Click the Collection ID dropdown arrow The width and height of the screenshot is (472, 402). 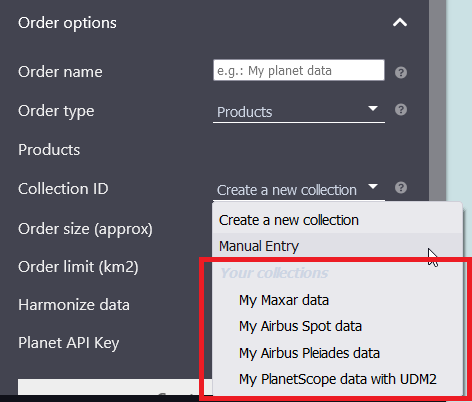point(373,186)
